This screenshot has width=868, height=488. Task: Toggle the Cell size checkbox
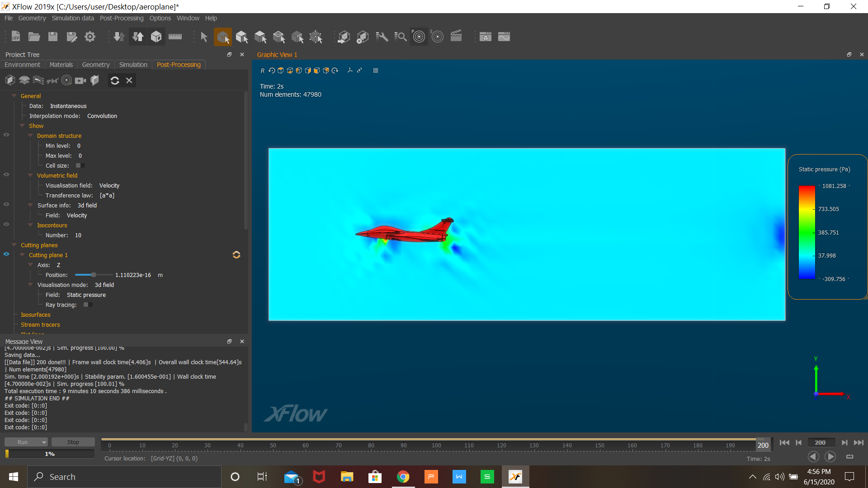tap(80, 166)
